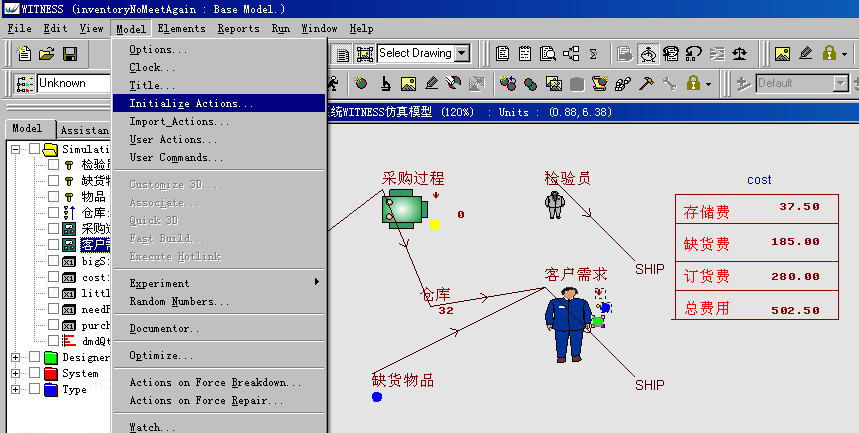Tick the checkbox beside the bigS variable
The height and width of the screenshot is (433, 859).
[x=54, y=261]
